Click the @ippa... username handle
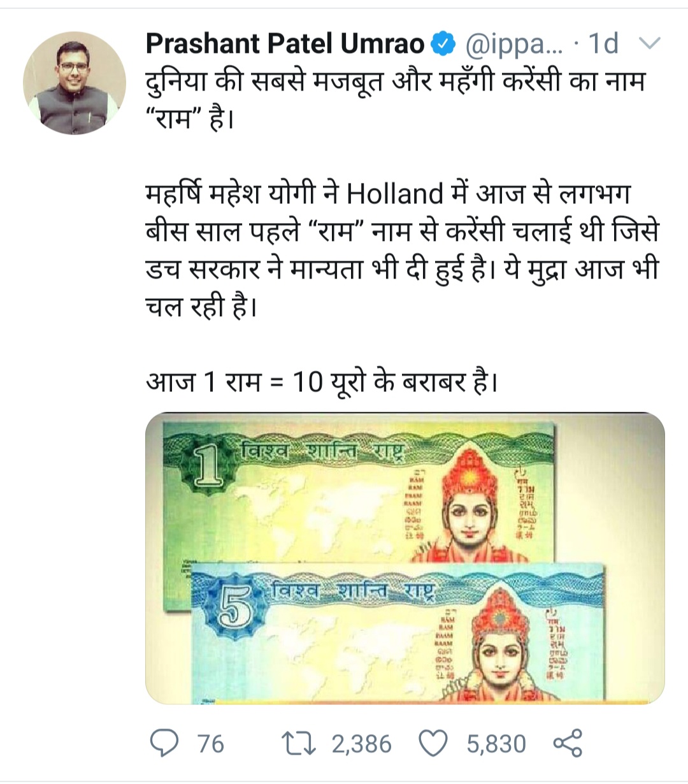The height and width of the screenshot is (784, 688). click(x=514, y=44)
